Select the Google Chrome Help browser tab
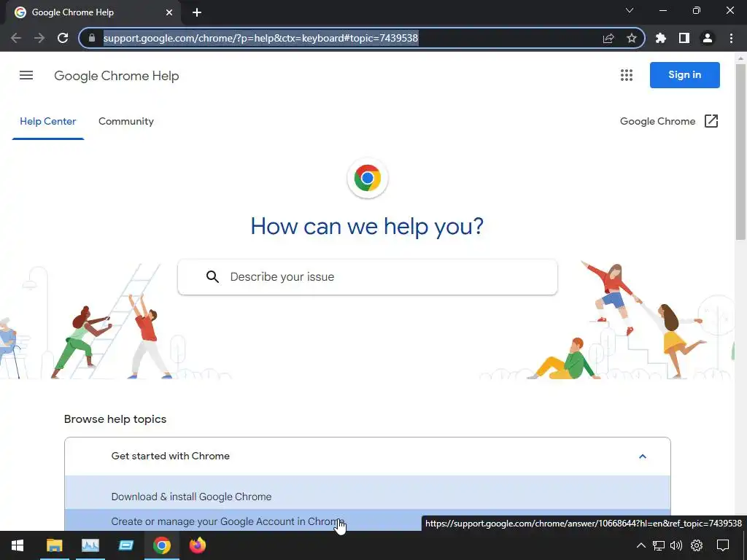Viewport: 747px width, 560px height. [93, 12]
